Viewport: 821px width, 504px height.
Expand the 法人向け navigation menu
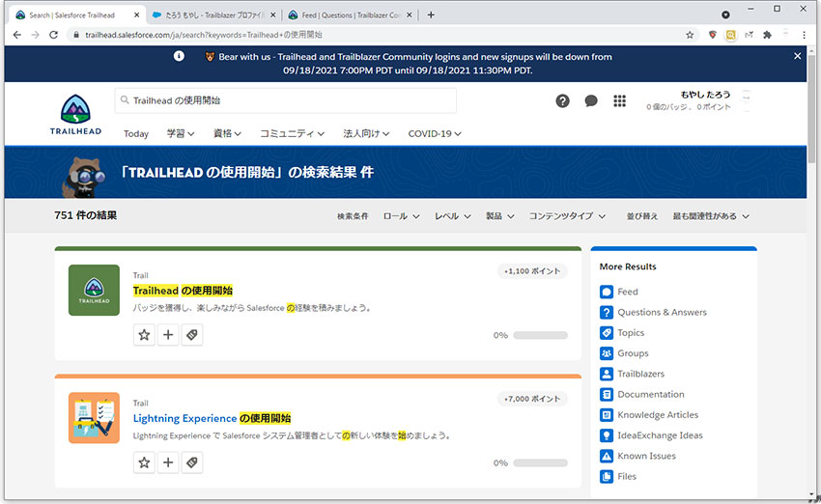(x=366, y=133)
